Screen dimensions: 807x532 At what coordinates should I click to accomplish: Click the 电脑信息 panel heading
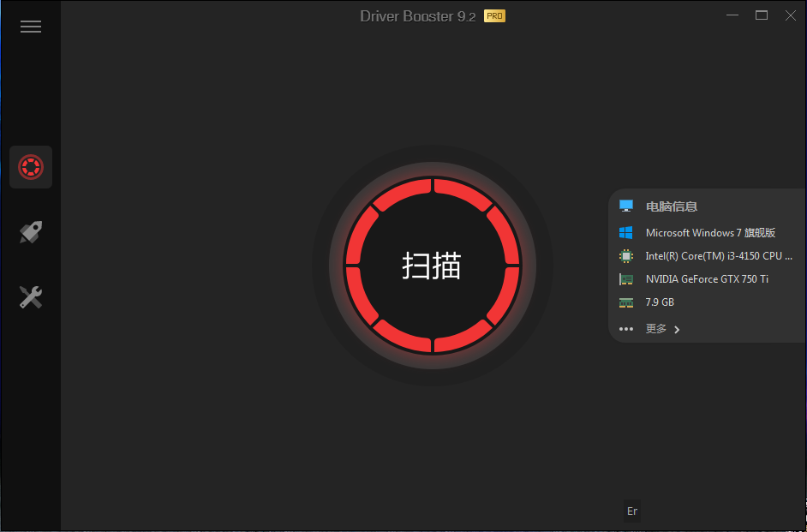click(672, 206)
